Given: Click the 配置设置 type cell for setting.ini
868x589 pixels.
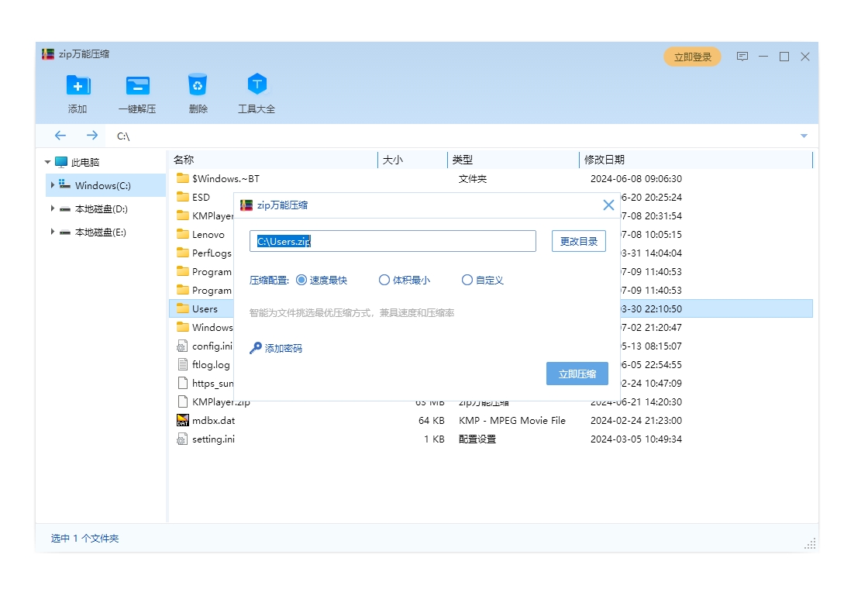Looking at the screenshot, I should [477, 439].
